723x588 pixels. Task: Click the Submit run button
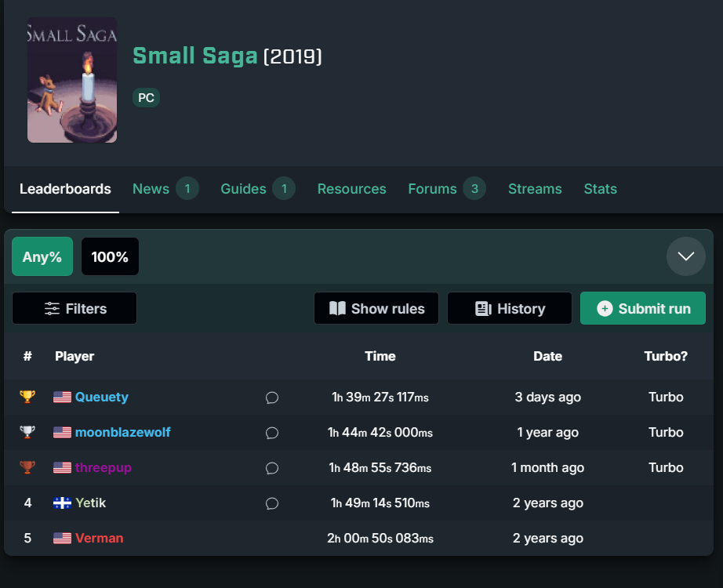pos(643,308)
